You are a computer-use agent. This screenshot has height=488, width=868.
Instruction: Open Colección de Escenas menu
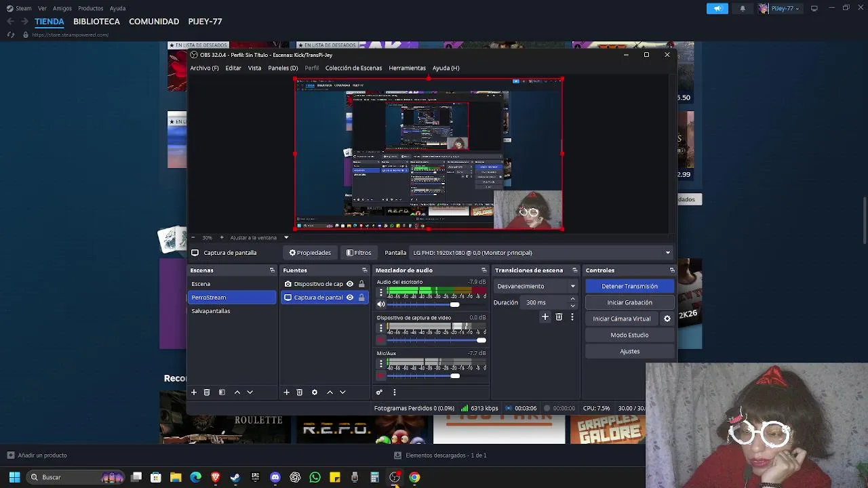353,68
